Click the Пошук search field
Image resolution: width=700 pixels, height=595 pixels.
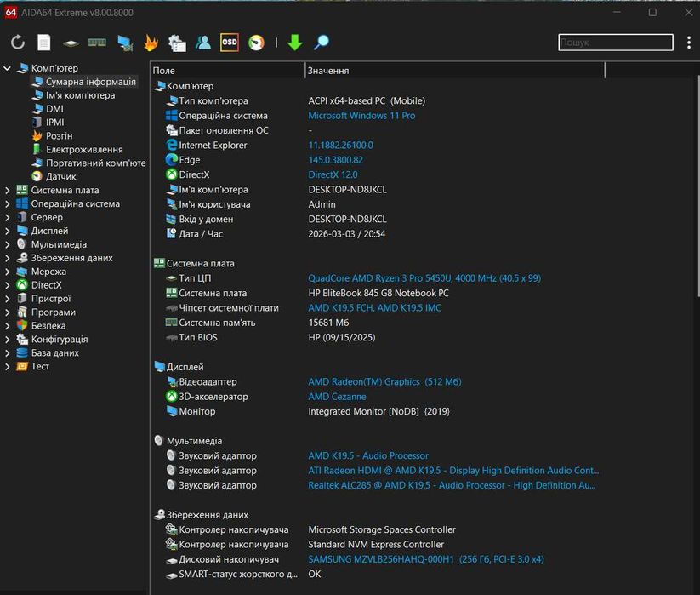(x=616, y=43)
